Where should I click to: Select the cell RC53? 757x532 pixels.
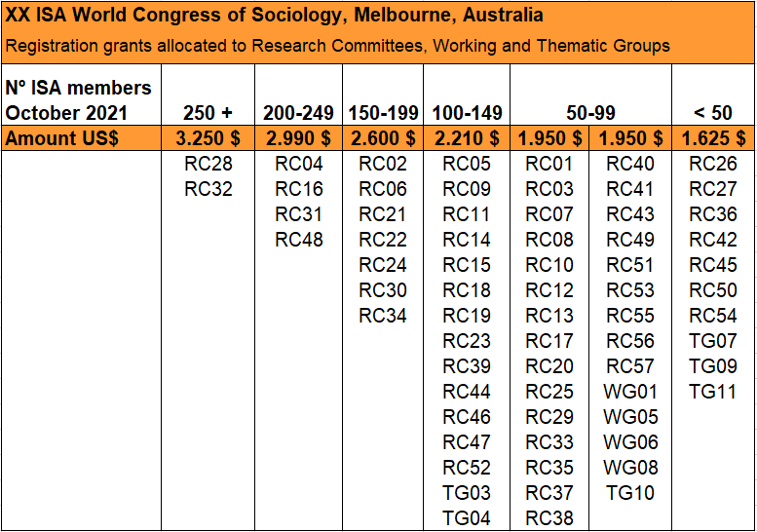(x=630, y=290)
